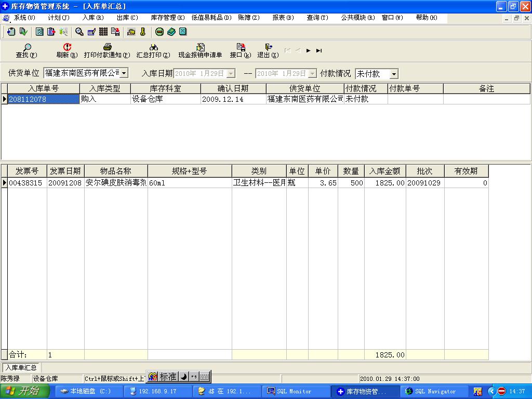Open 现金报销申请单 form
This screenshot has height=399, width=532.
point(200,50)
